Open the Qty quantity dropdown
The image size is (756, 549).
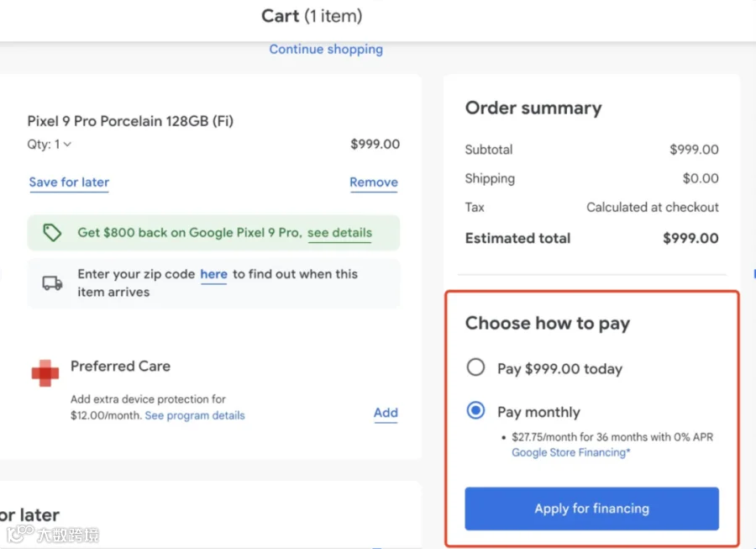point(50,145)
